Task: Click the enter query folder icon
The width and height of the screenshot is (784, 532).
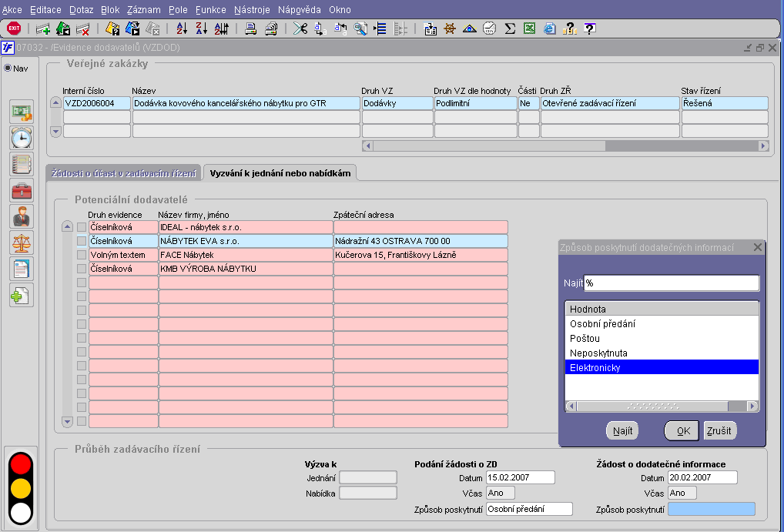Action: coord(112,29)
